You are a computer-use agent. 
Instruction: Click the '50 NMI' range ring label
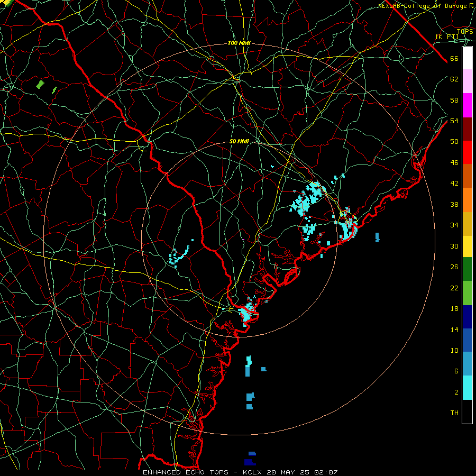(x=239, y=141)
